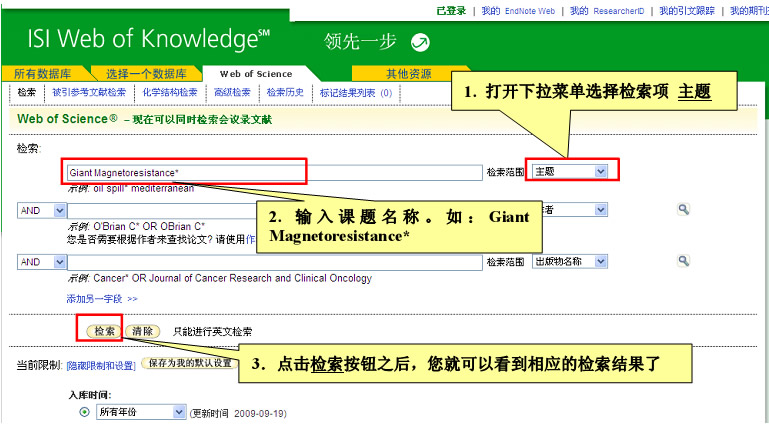The width and height of the screenshot is (769, 434).
Task: Open 我的引文跟踪 link
Action: (687, 11)
